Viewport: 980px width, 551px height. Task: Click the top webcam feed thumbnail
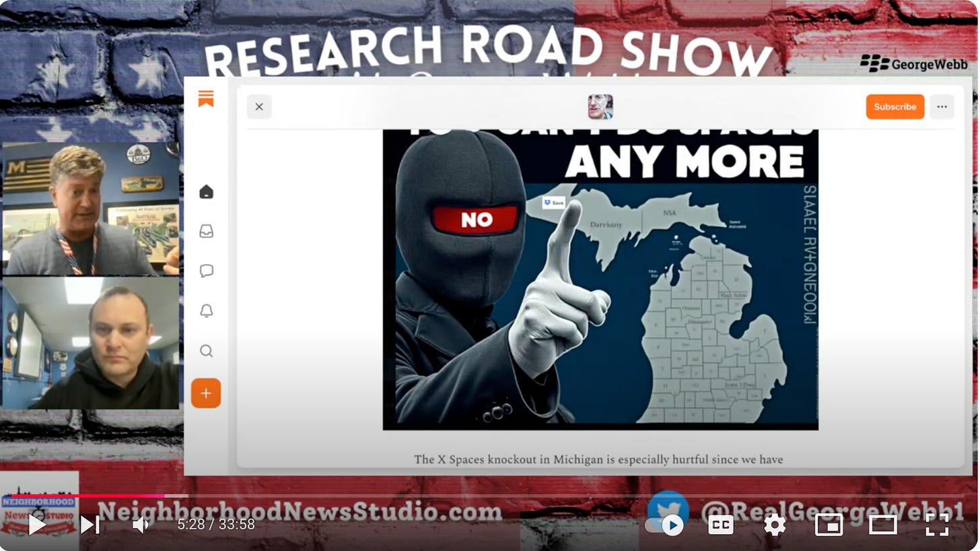91,209
